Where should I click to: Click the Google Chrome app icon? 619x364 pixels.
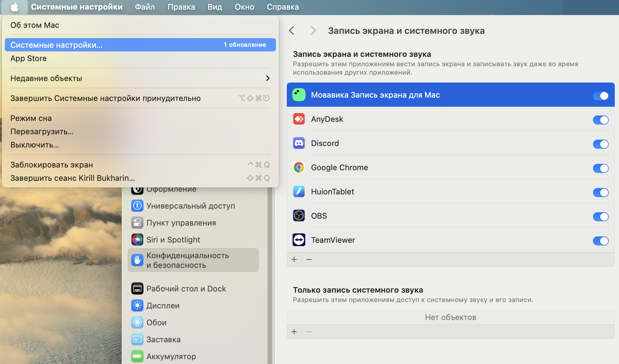click(299, 167)
